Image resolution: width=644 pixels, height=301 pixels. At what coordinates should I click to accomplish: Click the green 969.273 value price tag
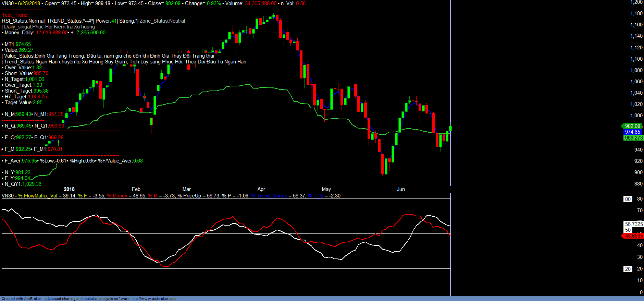pyautogui.click(x=633, y=138)
